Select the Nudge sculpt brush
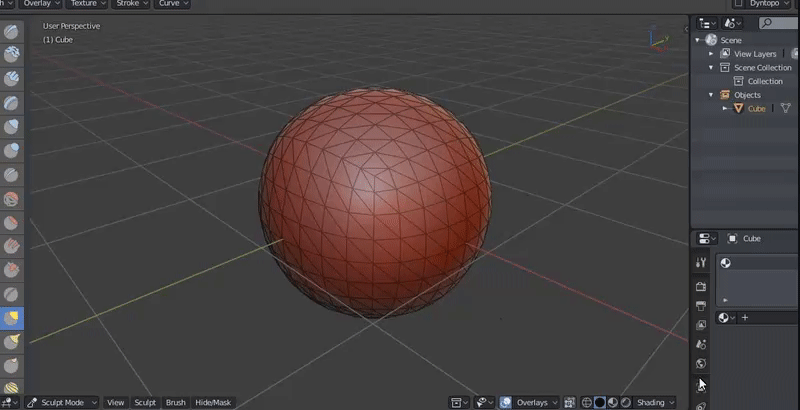800x410 pixels. click(x=11, y=388)
